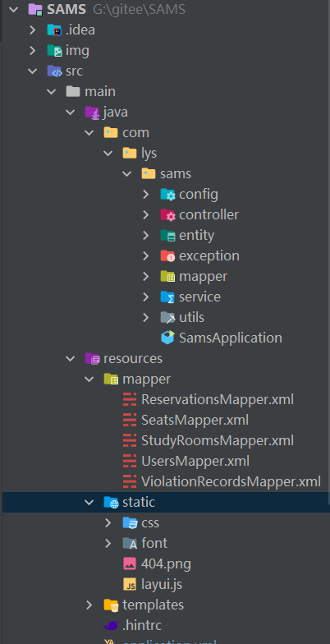Select StudyRoomsMapper.xml file
Viewport: 330px width, 644px height.
pyautogui.click(x=218, y=440)
